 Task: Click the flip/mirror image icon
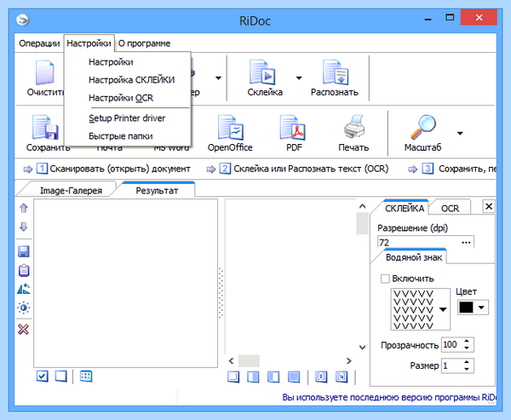24,289
